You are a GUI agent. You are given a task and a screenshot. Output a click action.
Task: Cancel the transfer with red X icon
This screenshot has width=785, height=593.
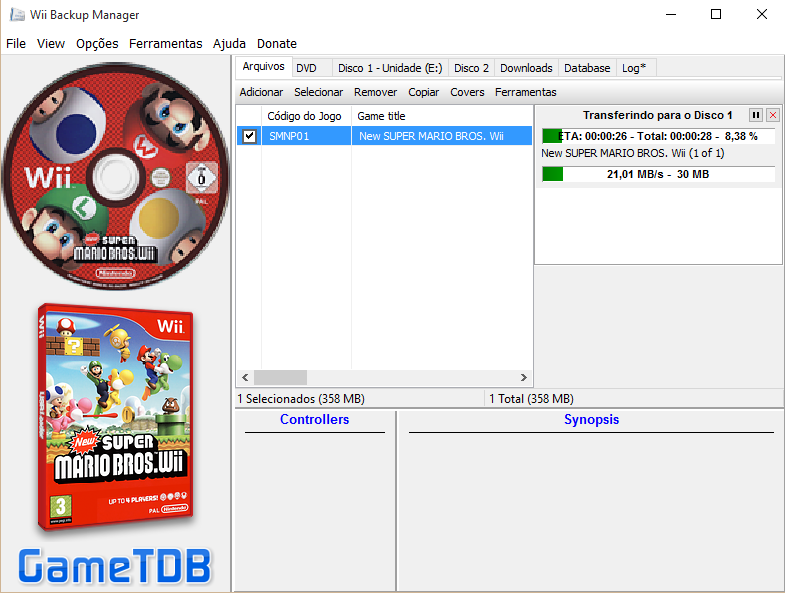click(772, 115)
